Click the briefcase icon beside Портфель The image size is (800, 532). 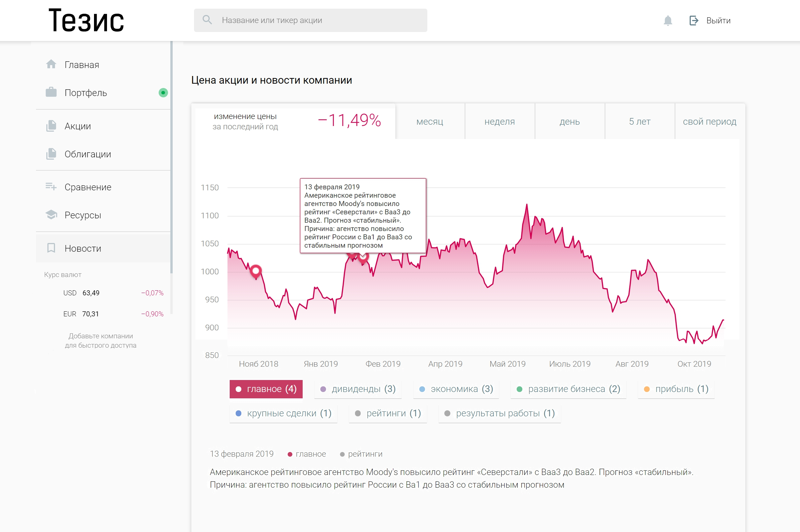[51, 92]
